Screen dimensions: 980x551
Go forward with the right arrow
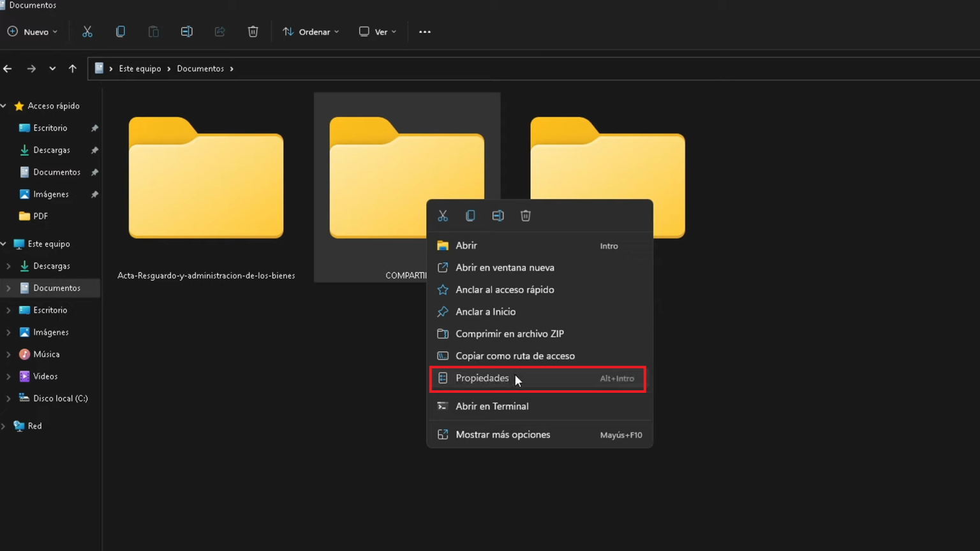(x=31, y=68)
